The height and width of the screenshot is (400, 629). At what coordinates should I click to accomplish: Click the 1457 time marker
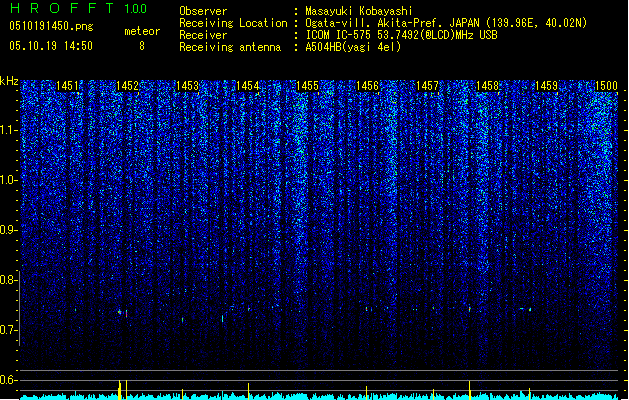coord(427,86)
